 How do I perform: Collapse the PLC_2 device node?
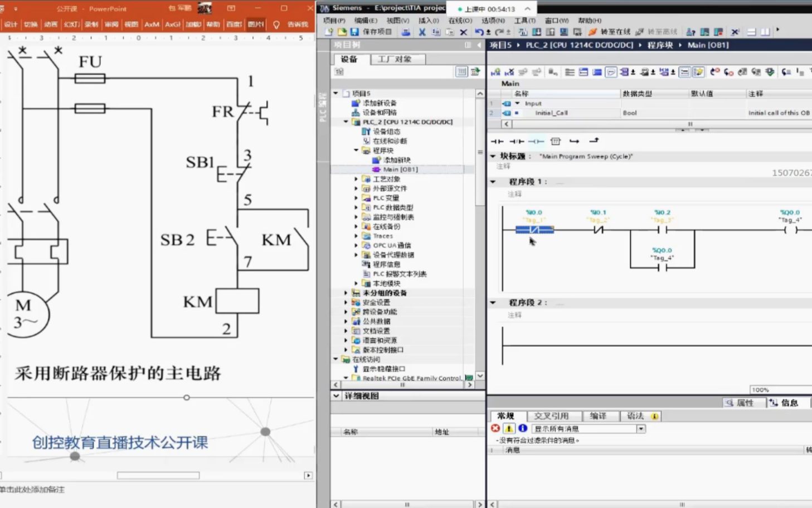click(x=347, y=122)
